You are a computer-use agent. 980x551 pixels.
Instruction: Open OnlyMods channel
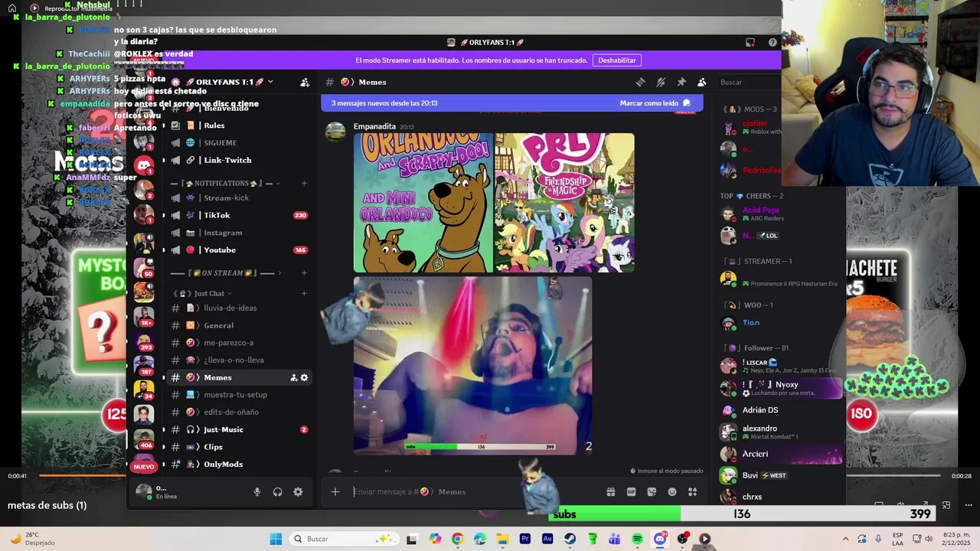coord(239,464)
